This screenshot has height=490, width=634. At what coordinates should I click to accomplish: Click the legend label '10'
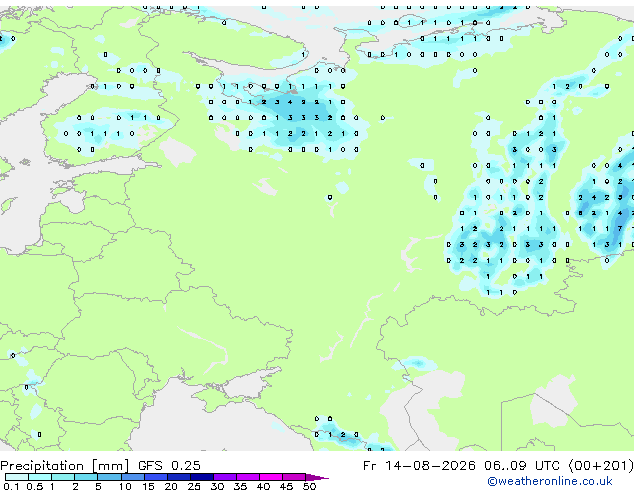[125, 486]
